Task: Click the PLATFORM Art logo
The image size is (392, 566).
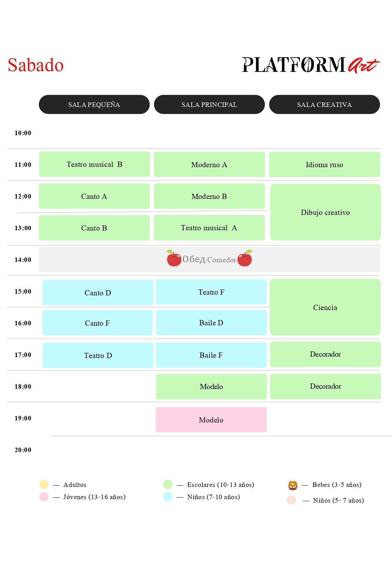Action: click(x=310, y=65)
